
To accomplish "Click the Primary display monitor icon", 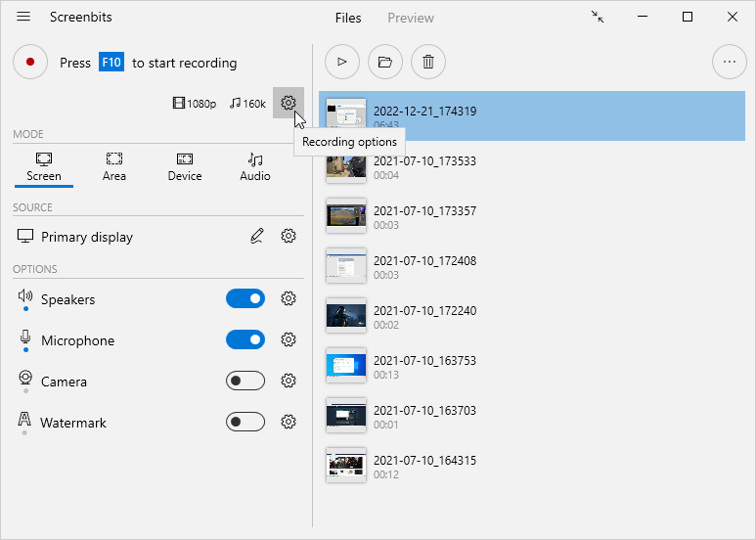I will [x=25, y=236].
